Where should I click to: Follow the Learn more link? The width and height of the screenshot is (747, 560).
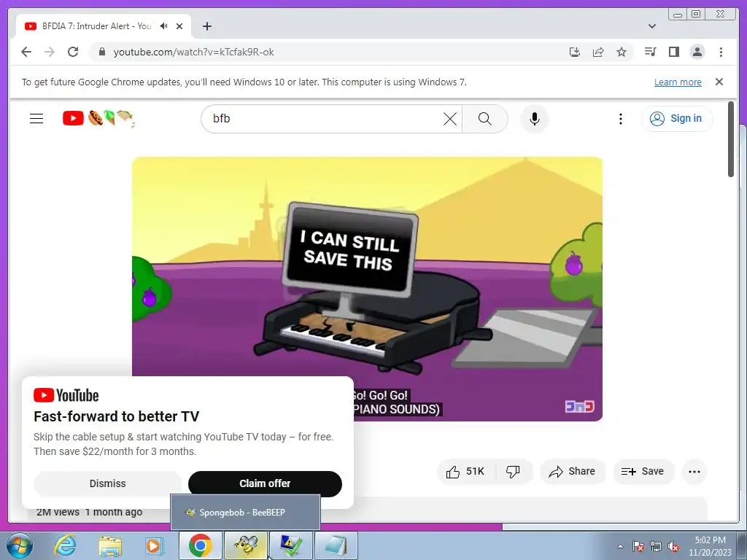click(x=678, y=82)
